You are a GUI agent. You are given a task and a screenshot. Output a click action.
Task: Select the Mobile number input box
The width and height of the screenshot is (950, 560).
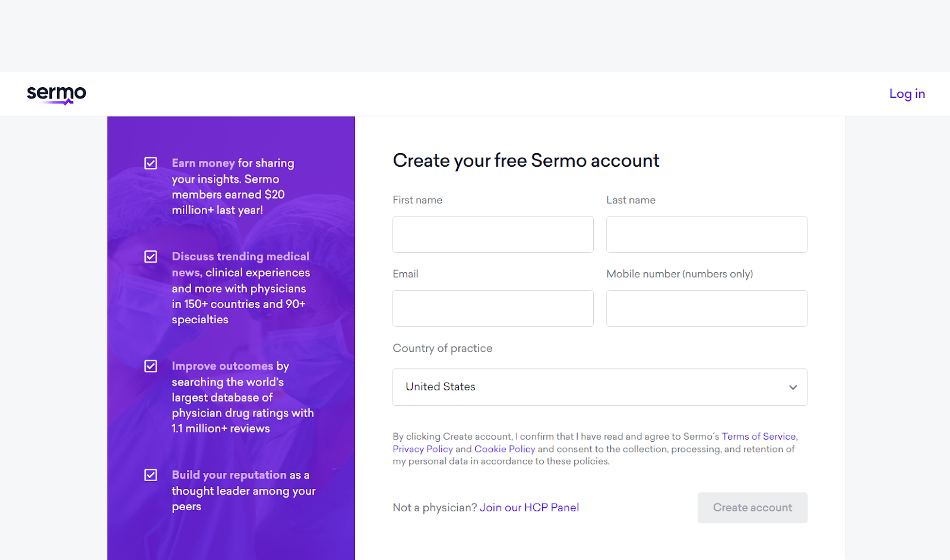[707, 308]
